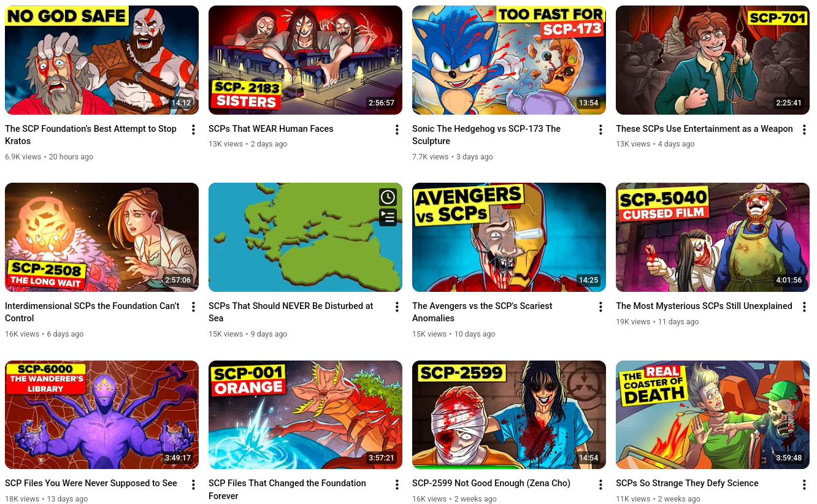Screen dimensions: 817x504
Task: Open SCP Files You Were Never Supposed to See
Action: pyautogui.click(x=91, y=483)
